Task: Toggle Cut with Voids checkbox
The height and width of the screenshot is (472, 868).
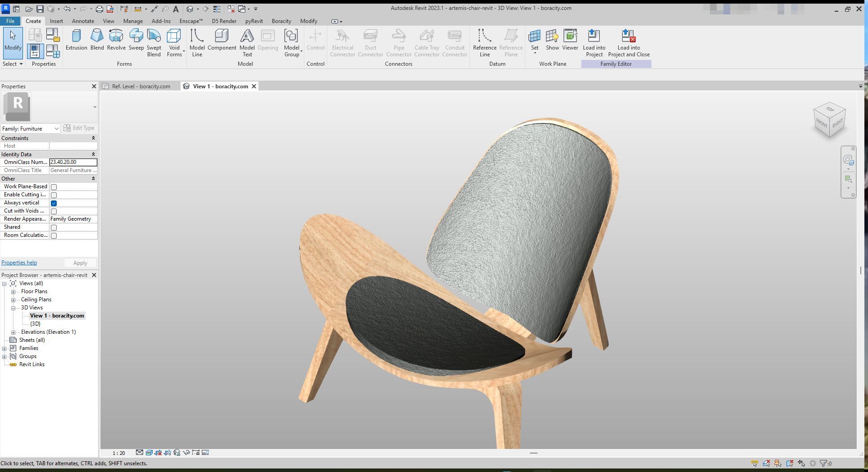Action: [54, 211]
